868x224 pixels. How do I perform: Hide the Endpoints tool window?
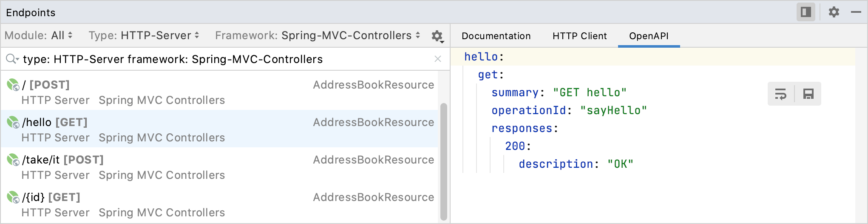856,12
